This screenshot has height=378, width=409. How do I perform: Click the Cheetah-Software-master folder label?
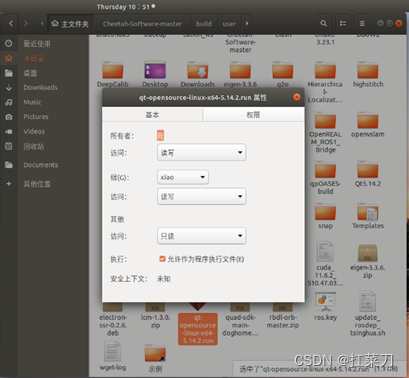[240, 44]
